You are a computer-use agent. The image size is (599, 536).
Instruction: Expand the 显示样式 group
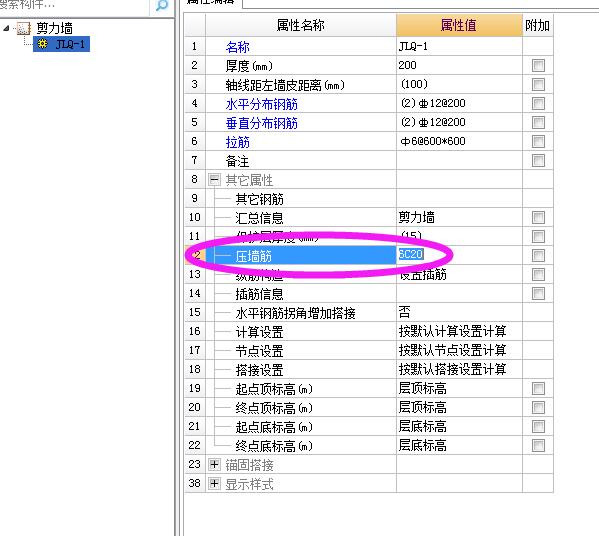click(214, 484)
